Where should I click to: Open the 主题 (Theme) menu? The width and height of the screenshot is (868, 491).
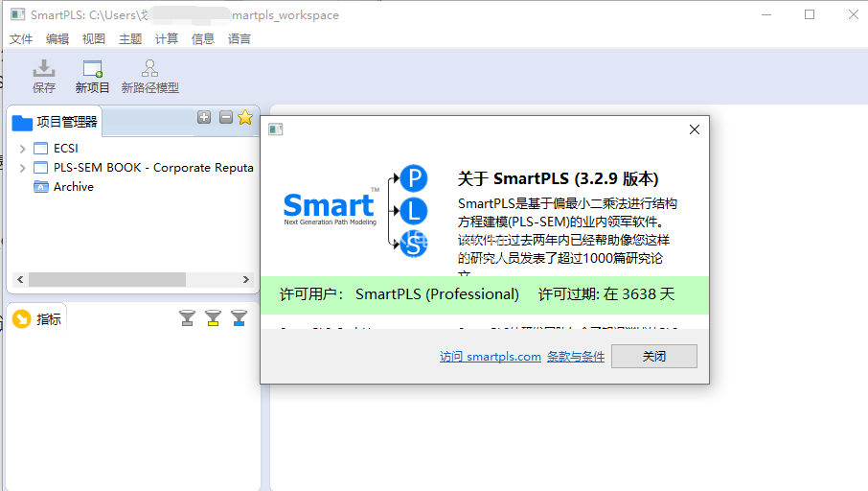click(x=130, y=38)
